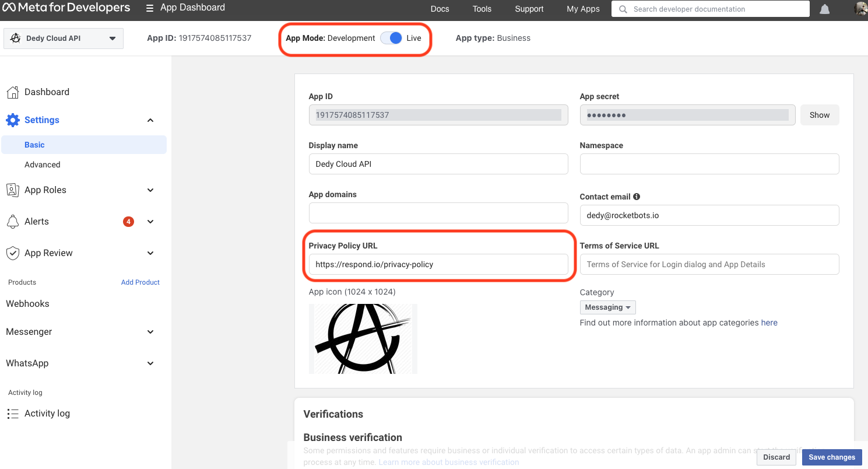868x469 pixels.
Task: Click the App Roles sidebar icon
Action: tap(13, 190)
